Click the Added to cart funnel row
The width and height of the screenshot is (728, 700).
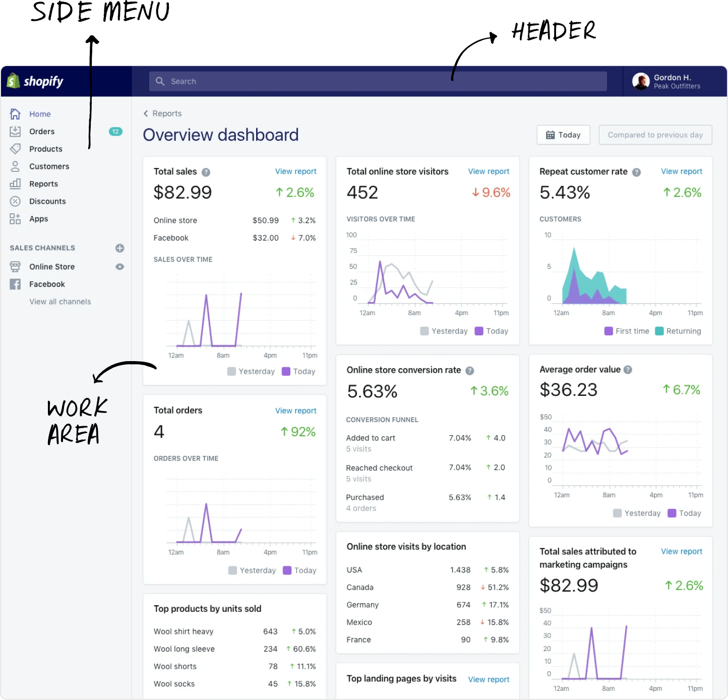click(x=427, y=443)
